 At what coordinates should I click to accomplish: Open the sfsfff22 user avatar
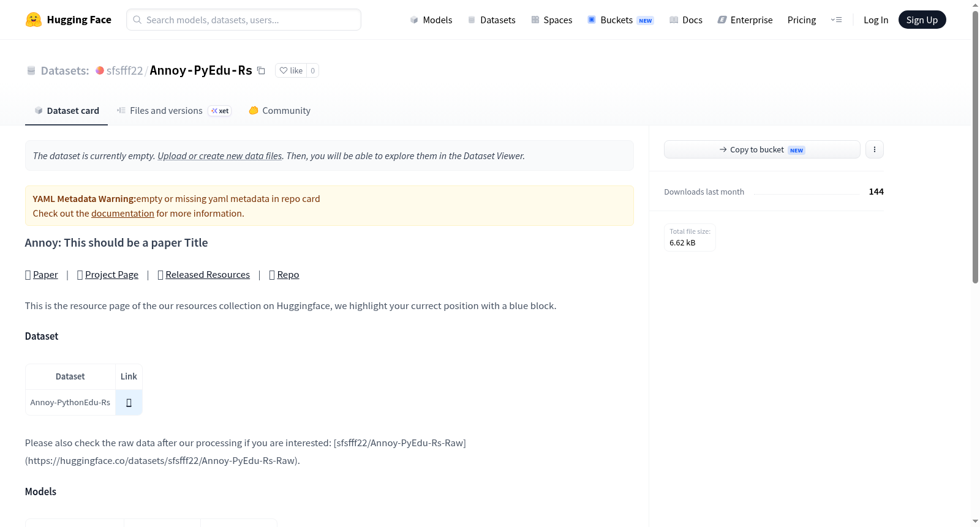(100, 70)
